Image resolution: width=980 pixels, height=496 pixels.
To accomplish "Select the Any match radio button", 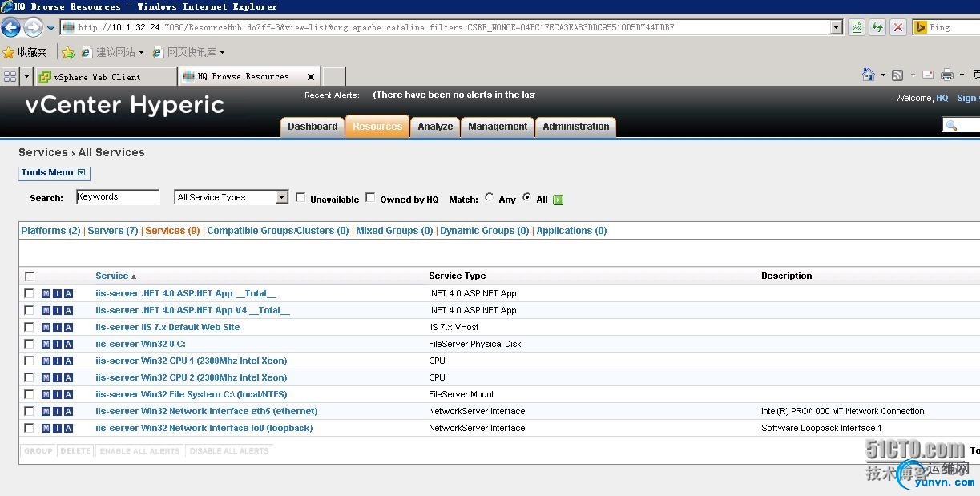I will click(x=490, y=197).
